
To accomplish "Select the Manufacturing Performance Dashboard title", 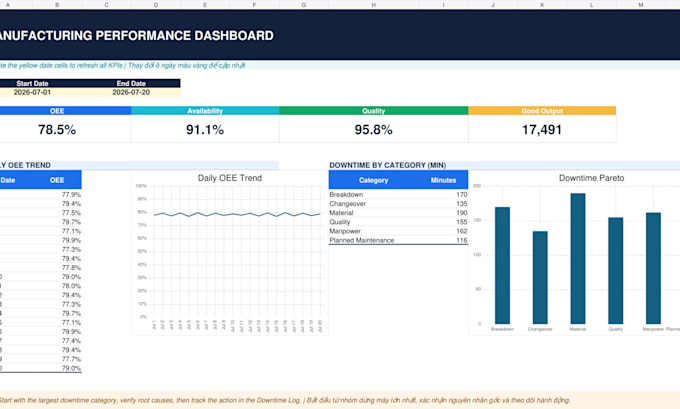I will pyautogui.click(x=137, y=36).
